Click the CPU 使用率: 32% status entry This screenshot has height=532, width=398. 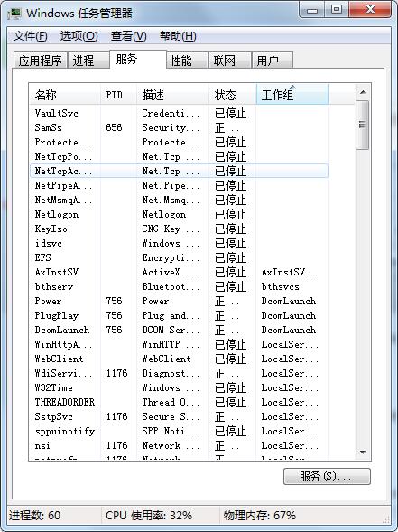[149, 516]
